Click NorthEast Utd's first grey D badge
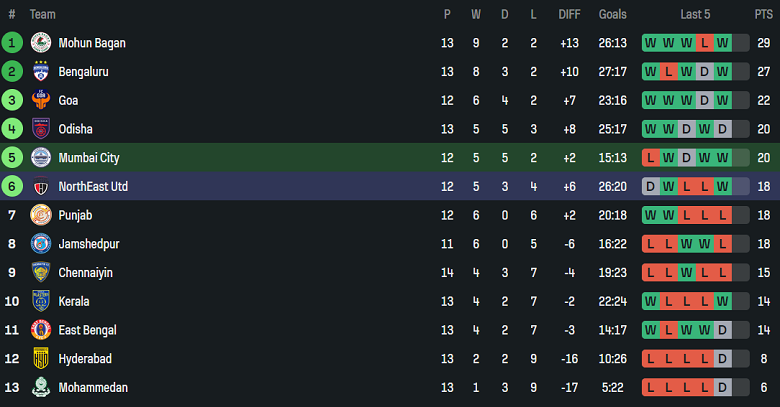The image size is (780, 407). 651,186
